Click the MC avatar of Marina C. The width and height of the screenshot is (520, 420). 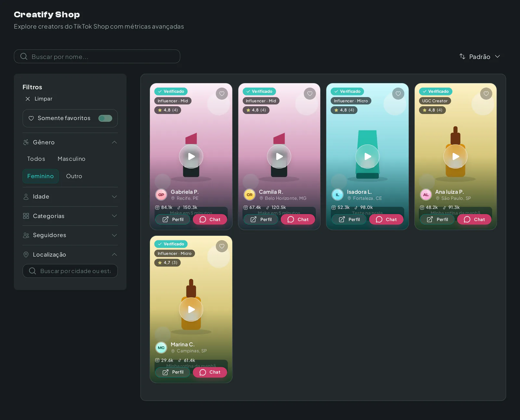coord(161,348)
